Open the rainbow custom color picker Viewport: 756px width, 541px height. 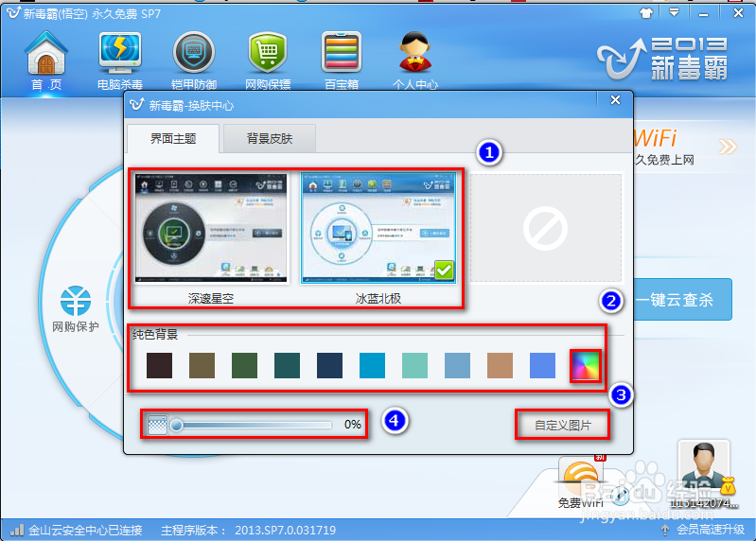[x=586, y=366]
